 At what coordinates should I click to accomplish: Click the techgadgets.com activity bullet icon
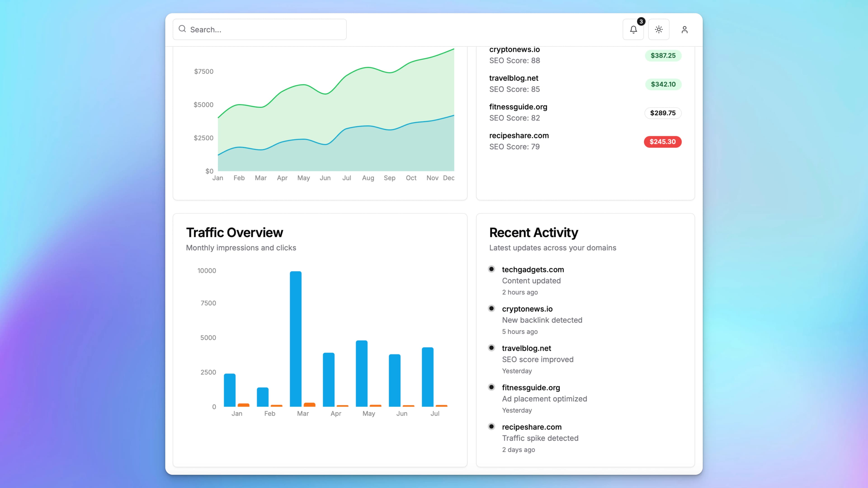point(491,269)
